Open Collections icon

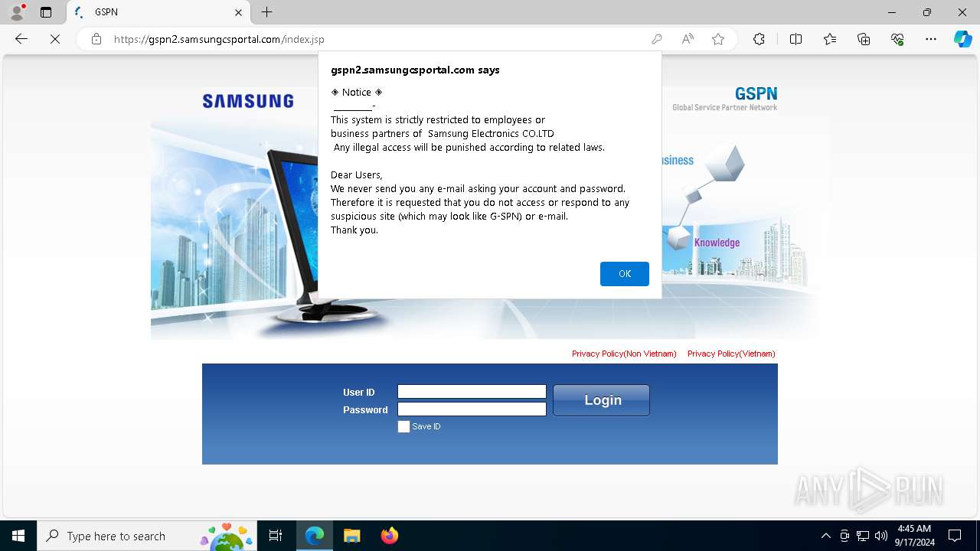(x=864, y=39)
